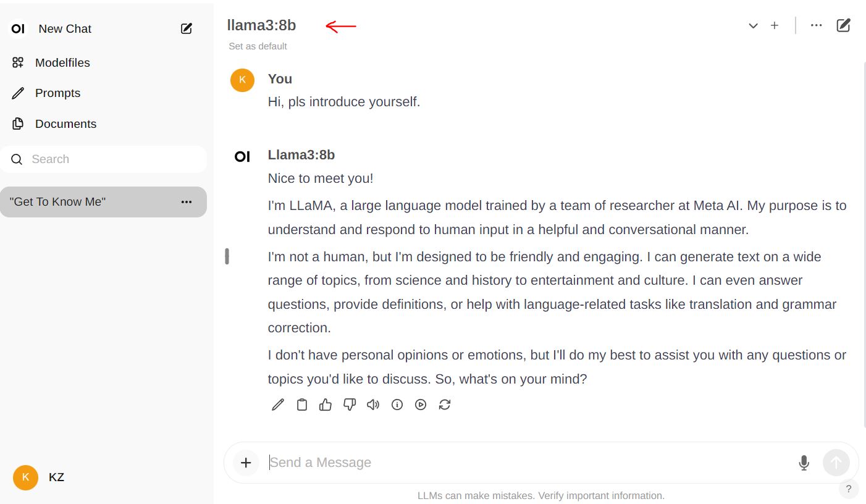
Task: Show generation info for the response
Action: click(397, 405)
